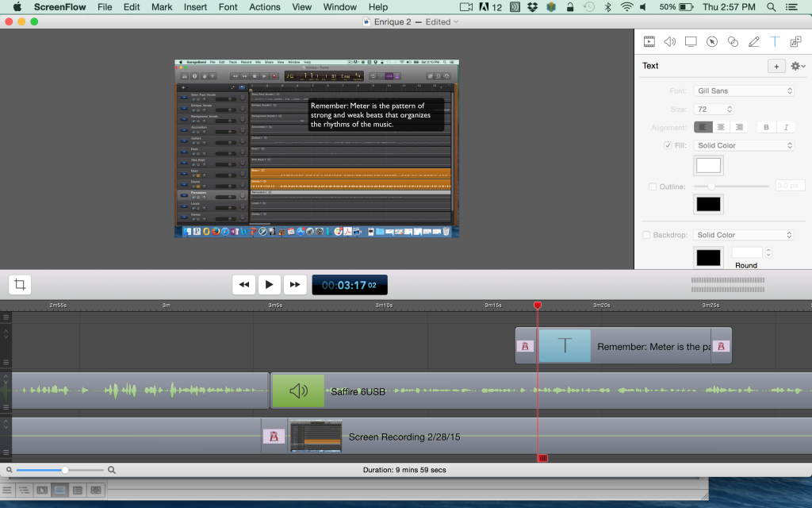Open the Insert menu
812x508 pixels.
pyautogui.click(x=195, y=6)
